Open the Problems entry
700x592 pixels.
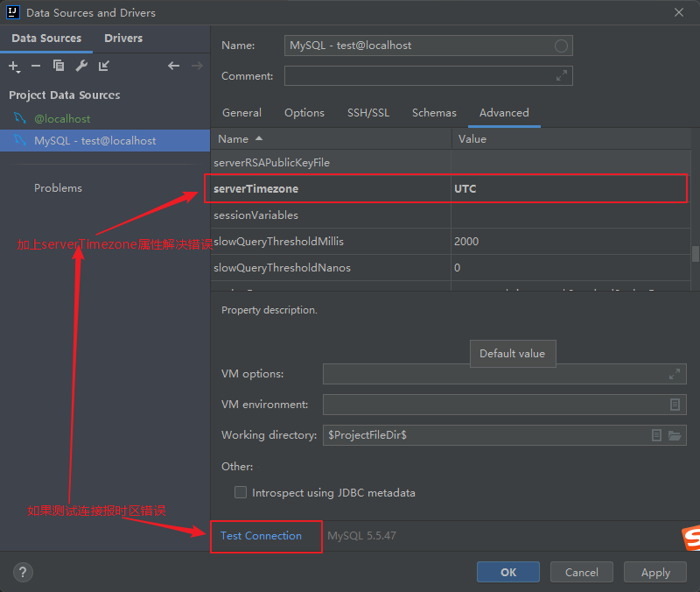click(58, 188)
